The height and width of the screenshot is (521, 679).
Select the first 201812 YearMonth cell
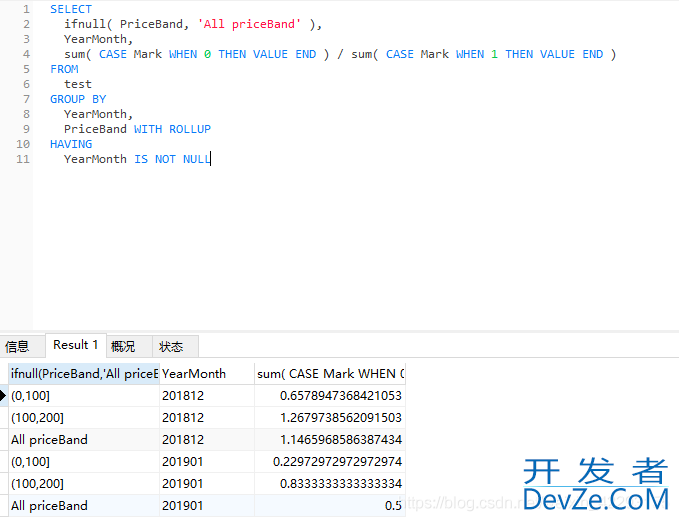coord(207,395)
